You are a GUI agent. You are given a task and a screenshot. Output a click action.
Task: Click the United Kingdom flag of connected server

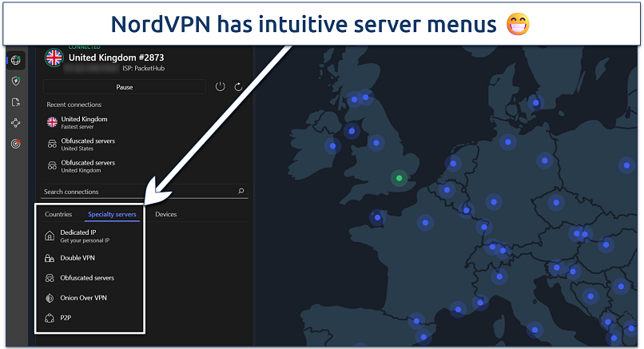[x=54, y=58]
